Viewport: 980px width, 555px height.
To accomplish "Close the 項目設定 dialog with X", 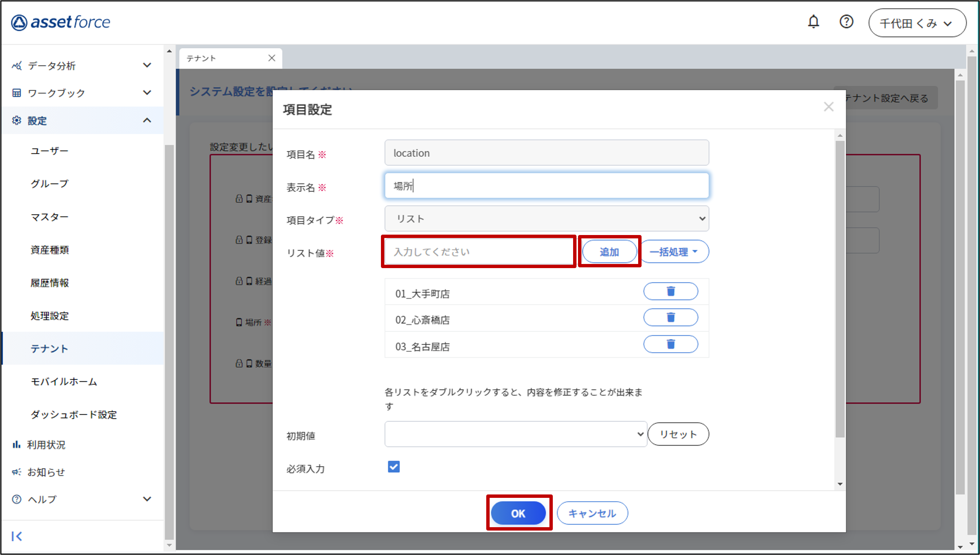I will coord(828,107).
